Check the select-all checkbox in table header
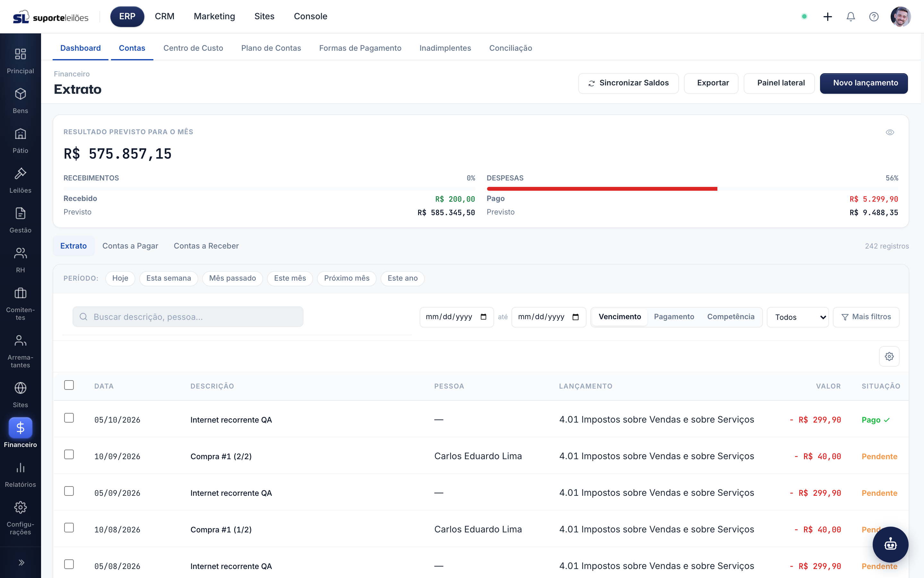Screen dimensions: 924x578 (x=69, y=385)
